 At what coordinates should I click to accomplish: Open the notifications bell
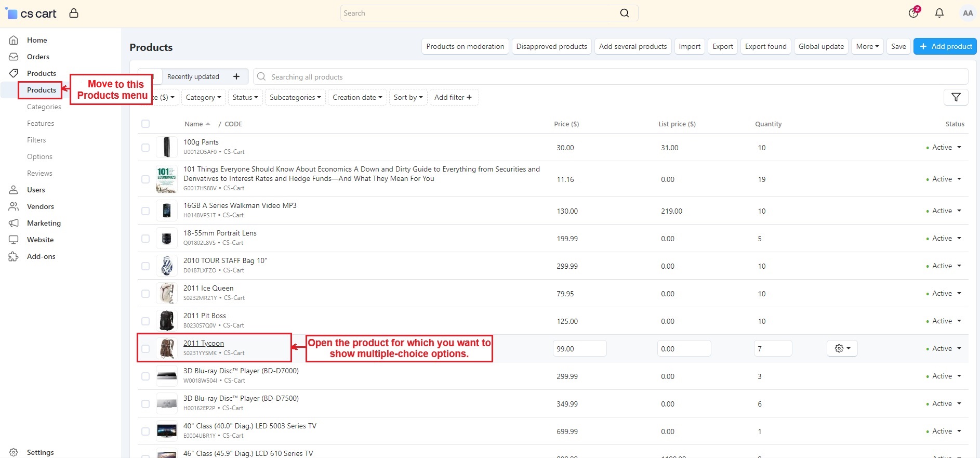[939, 13]
